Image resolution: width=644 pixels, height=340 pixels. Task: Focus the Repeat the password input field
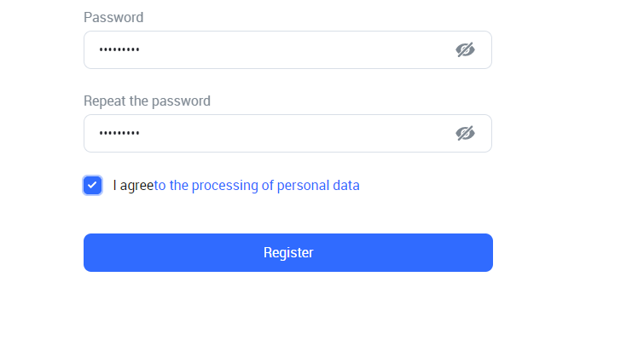click(287, 133)
